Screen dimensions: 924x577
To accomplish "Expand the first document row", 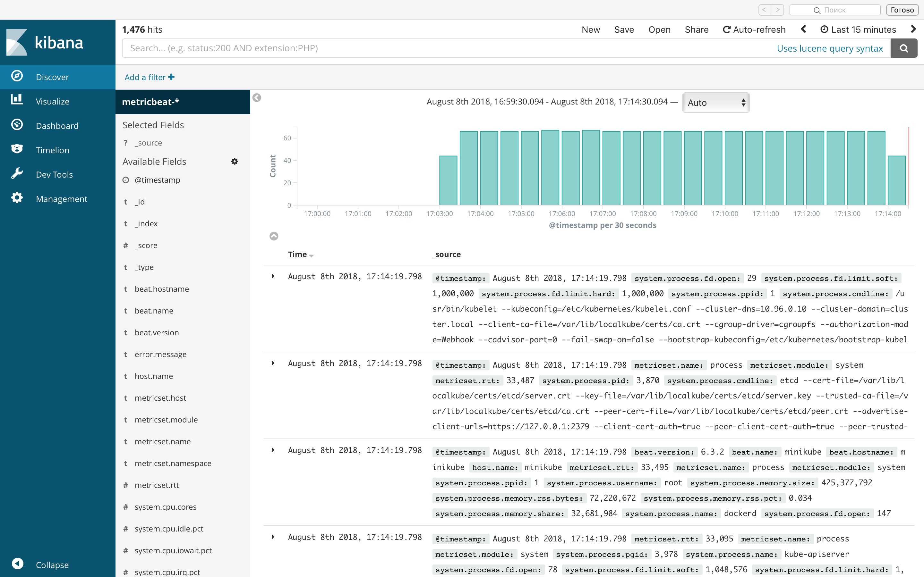I will click(x=273, y=276).
